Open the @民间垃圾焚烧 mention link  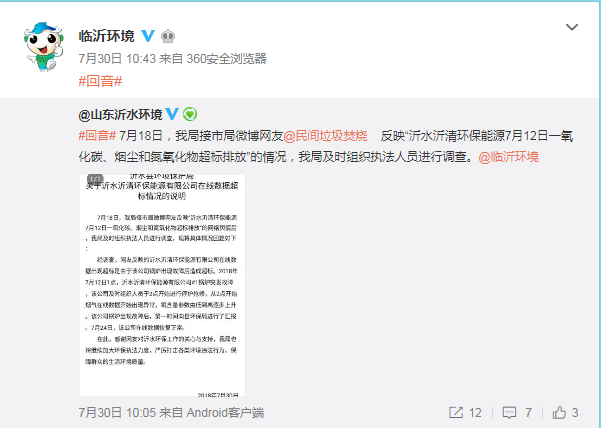click(325, 136)
